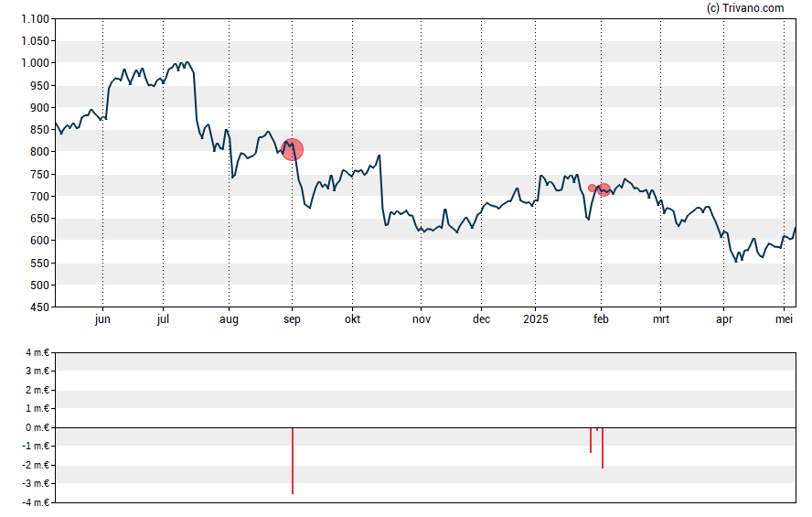Screen dimensions: 812x517
Task: Click the '700' price axis value
Action: point(40,197)
